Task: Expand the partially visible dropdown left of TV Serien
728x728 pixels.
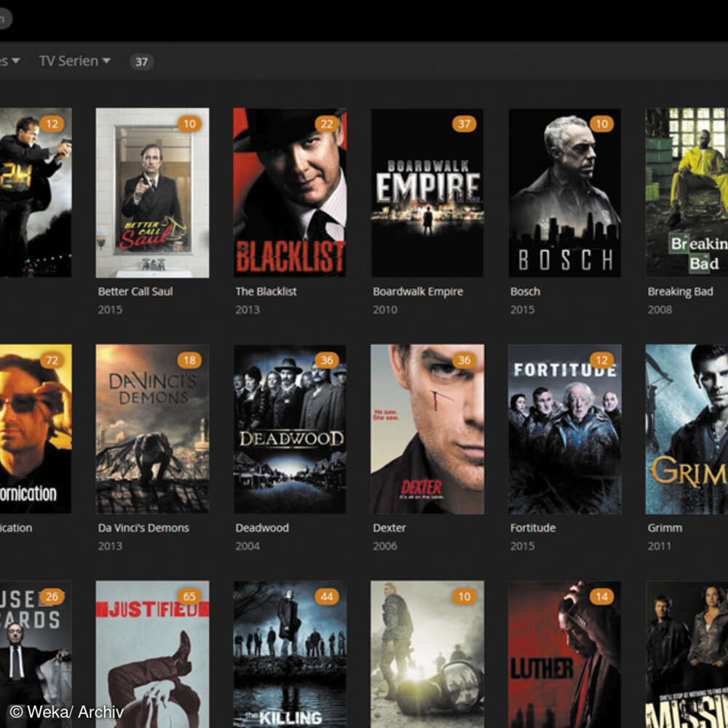Action: coord(10,61)
